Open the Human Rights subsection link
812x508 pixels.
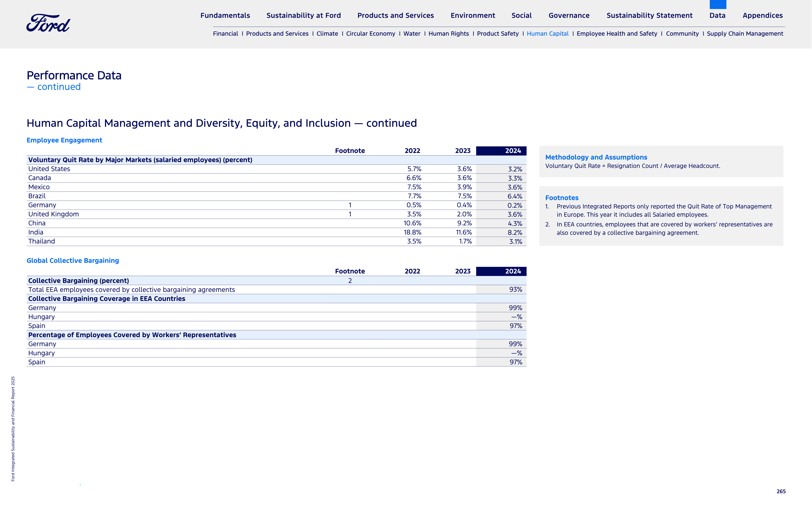(448, 34)
